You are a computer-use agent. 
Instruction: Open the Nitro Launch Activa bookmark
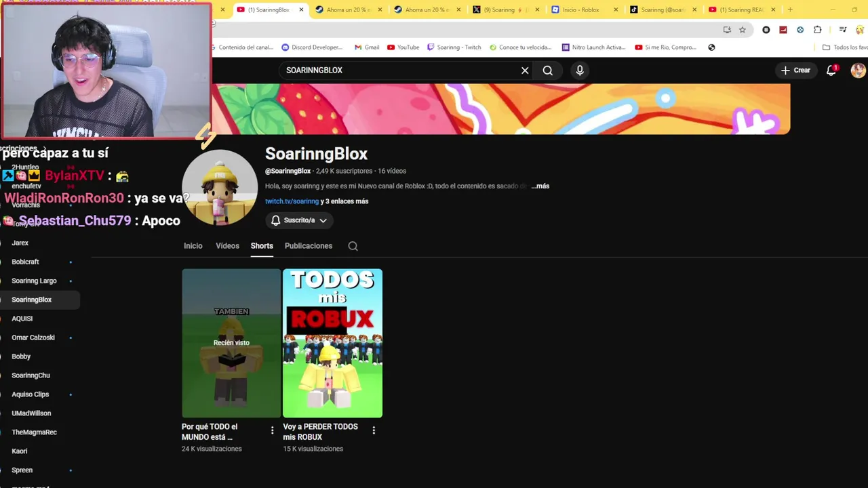593,47
